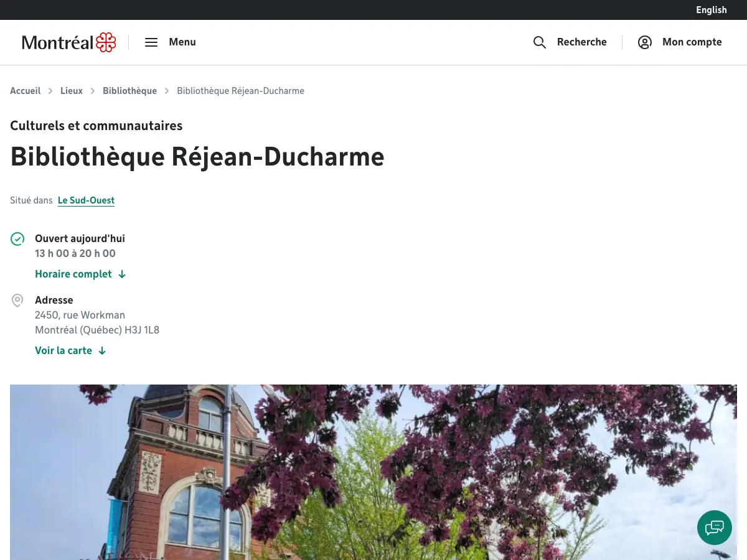Open Mon compte

click(692, 42)
